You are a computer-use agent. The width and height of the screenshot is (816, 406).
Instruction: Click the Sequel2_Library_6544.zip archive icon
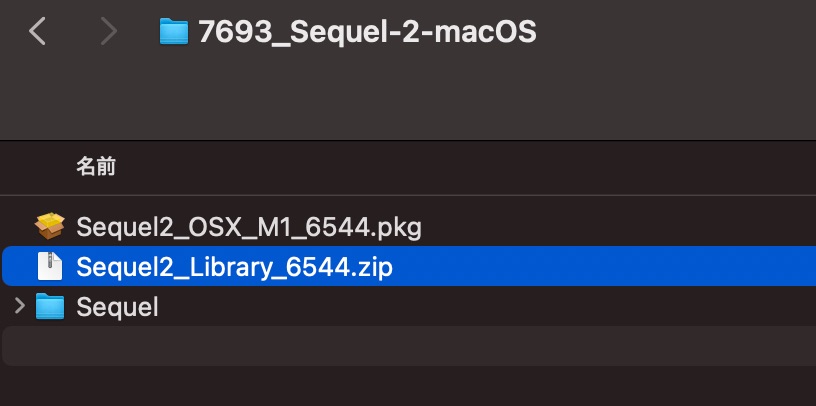pyautogui.click(x=49, y=267)
